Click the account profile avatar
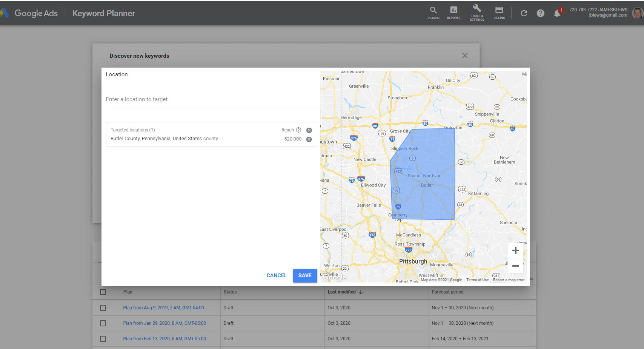The width and height of the screenshot is (644, 349). 638,13
